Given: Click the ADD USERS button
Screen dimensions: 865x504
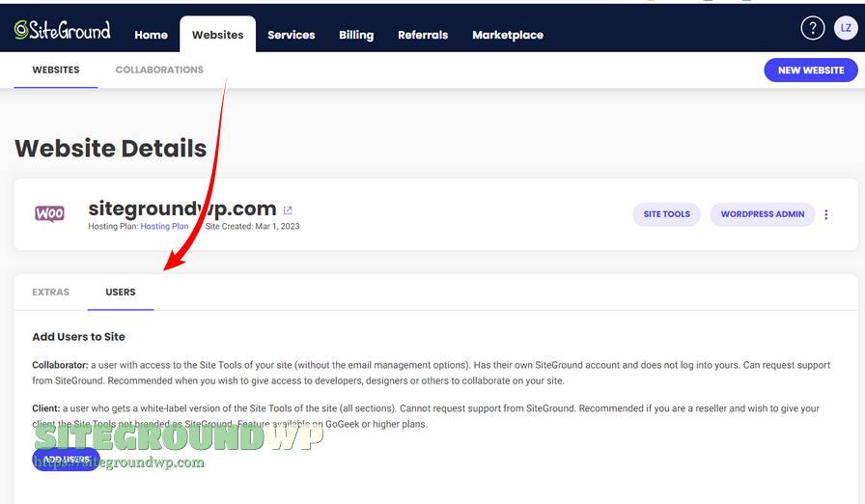Looking at the screenshot, I should (66, 460).
